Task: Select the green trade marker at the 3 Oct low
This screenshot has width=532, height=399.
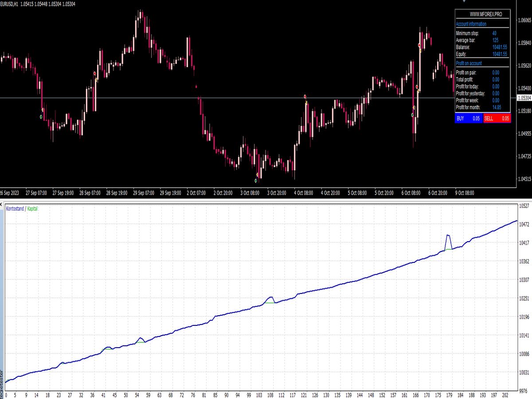Action: click(256, 180)
